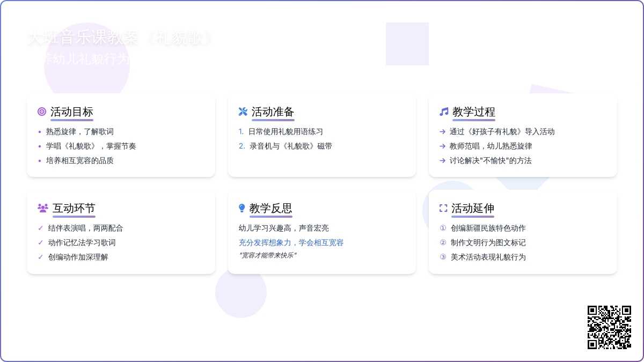Click circled item ① 创编新疆民族特色动作
This screenshot has width=644, height=362.
488,228
